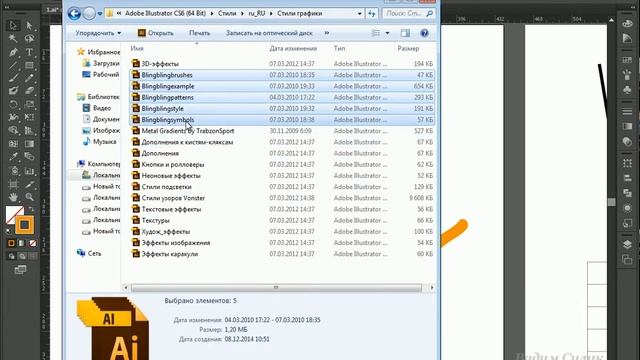This screenshot has width=640, height=360.
Task: Switch paint mode to Gradient
Action: (x=22, y=243)
